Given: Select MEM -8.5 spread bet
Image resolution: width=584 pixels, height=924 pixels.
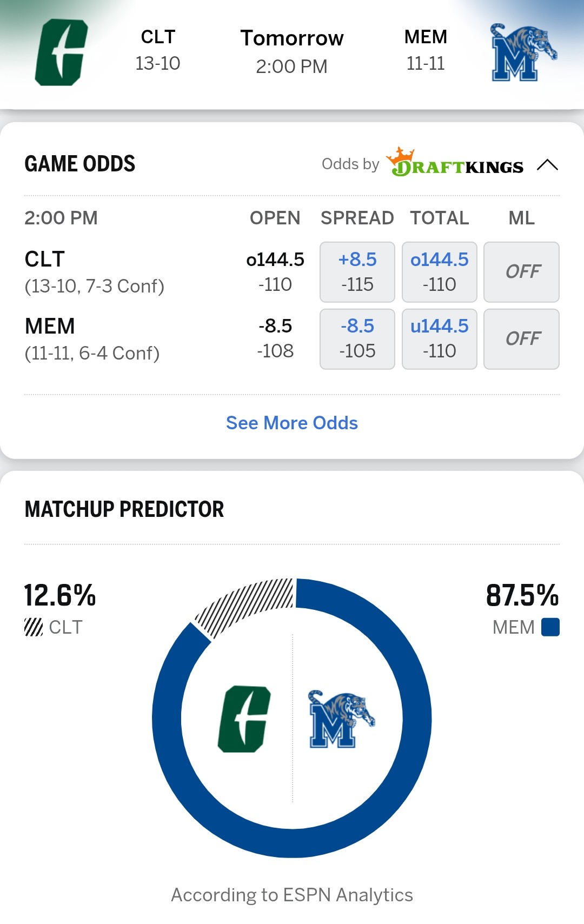Looking at the screenshot, I should (357, 339).
